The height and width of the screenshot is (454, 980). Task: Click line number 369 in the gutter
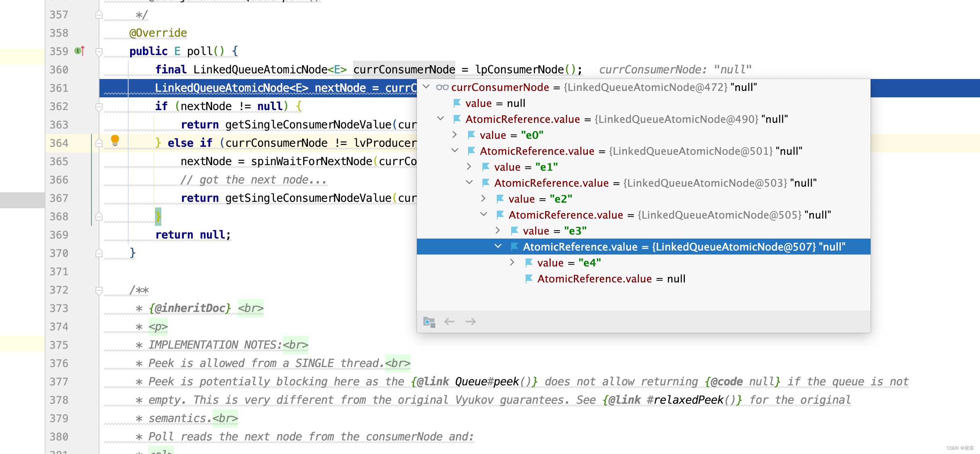pyautogui.click(x=59, y=235)
